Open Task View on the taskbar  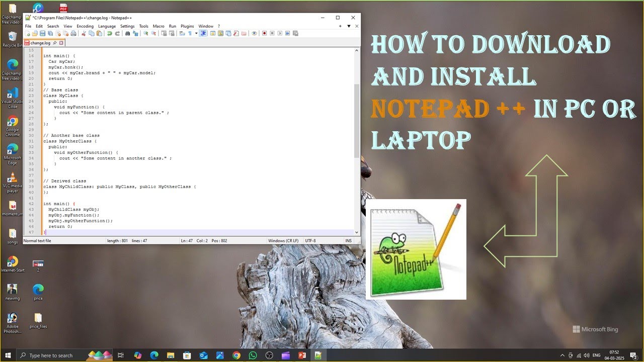click(x=121, y=355)
